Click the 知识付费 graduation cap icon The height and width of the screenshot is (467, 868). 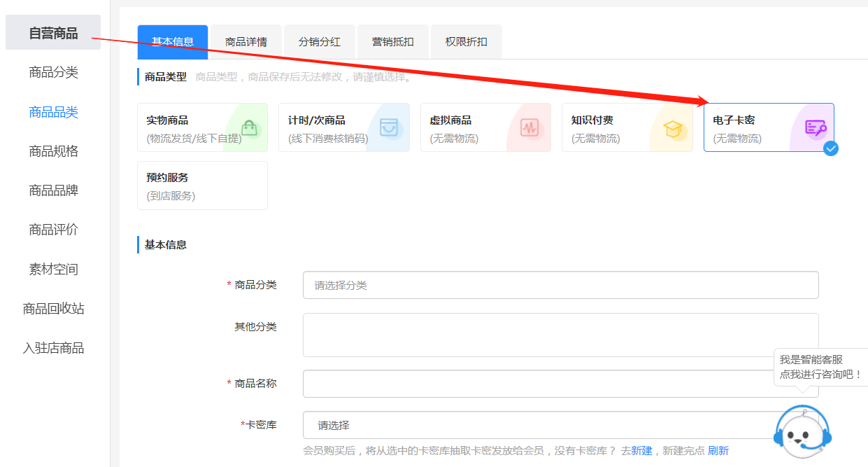pos(672,127)
